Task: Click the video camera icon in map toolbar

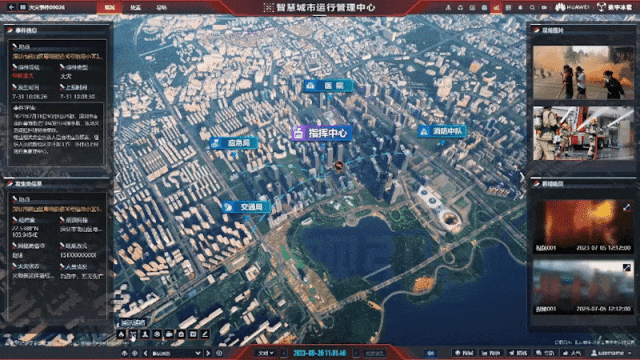Action: pyautogui.click(x=169, y=334)
